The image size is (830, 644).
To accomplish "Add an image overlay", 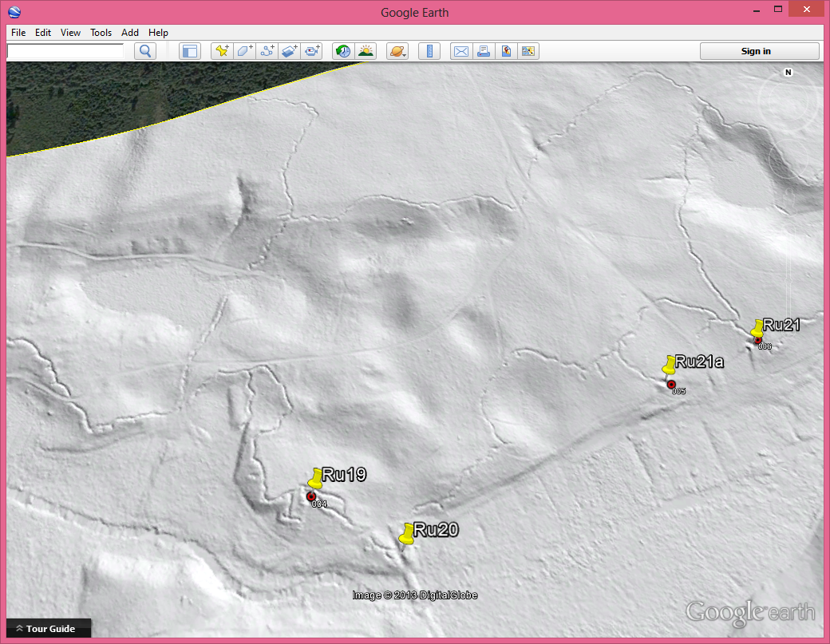I will 290,51.
